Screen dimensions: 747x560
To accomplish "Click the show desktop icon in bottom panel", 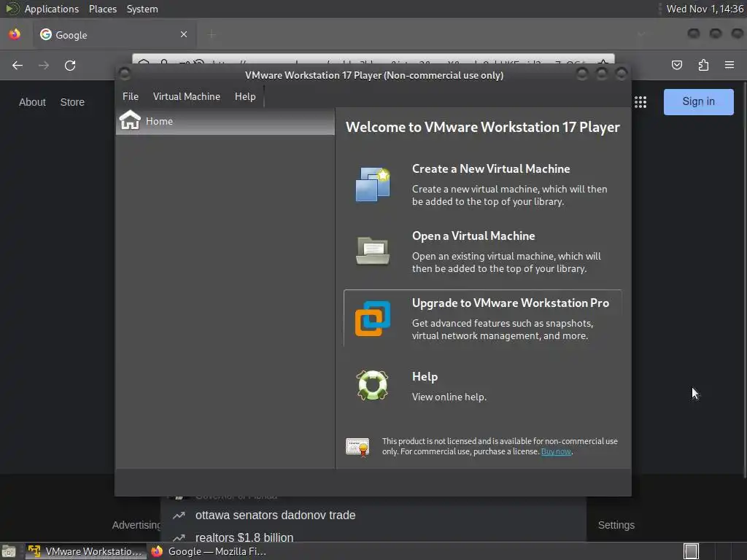I will coord(9,551).
